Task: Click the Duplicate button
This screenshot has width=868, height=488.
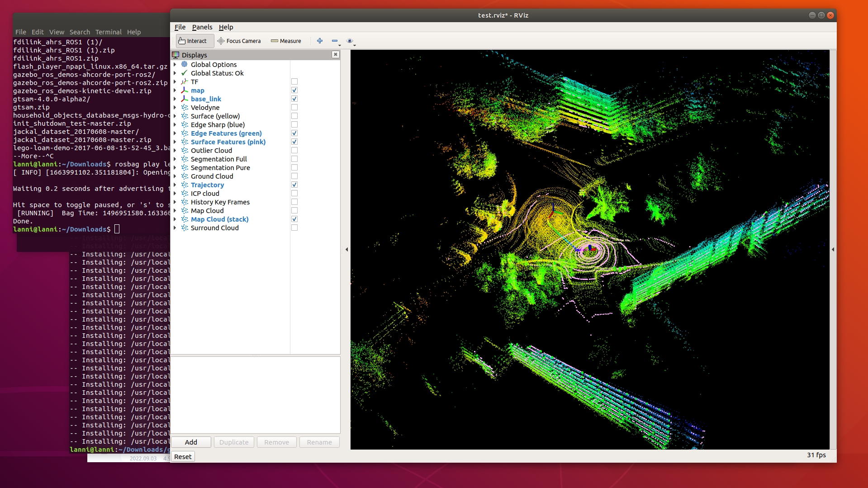Action: [234, 442]
